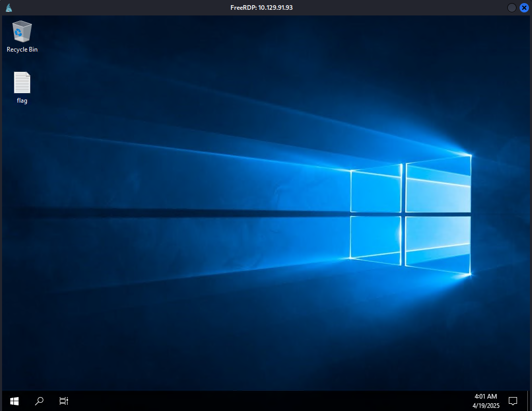Select the Recycle Bin desktop icon
The width and height of the screenshot is (532, 411).
click(x=22, y=32)
